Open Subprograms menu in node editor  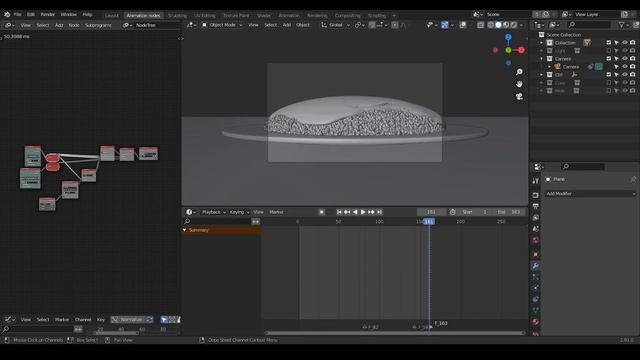[x=98, y=25]
